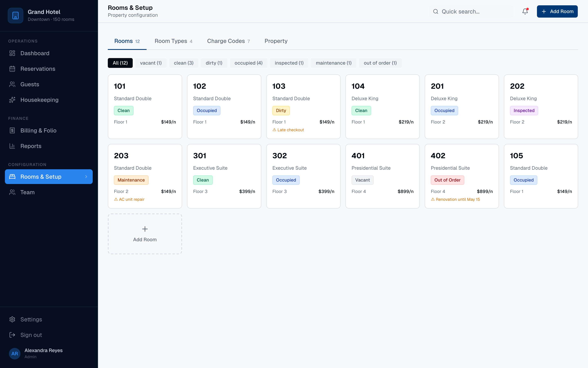Image resolution: width=588 pixels, height=368 pixels.
Task: Click the Renovation warning icon on room 402
Action: [x=433, y=199]
